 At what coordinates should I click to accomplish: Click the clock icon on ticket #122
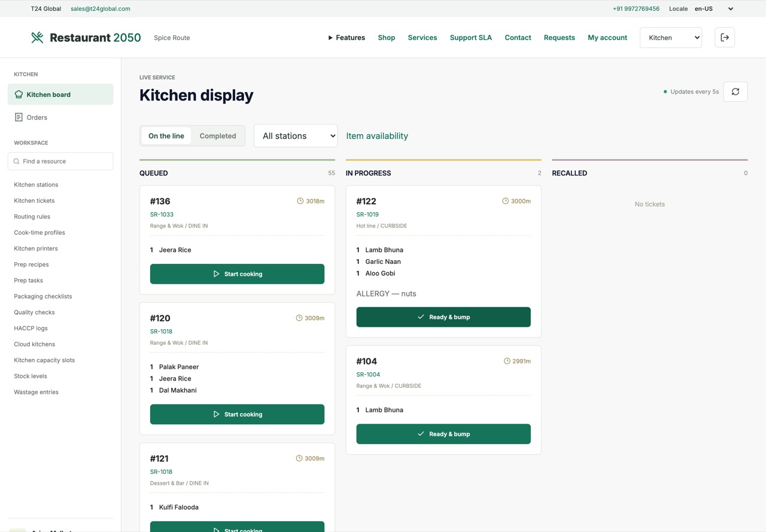(x=505, y=201)
